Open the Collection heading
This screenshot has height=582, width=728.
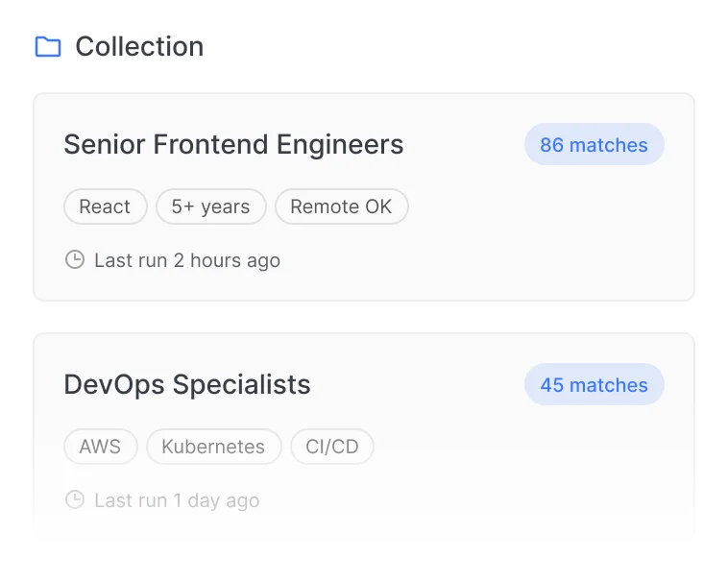coord(139,46)
